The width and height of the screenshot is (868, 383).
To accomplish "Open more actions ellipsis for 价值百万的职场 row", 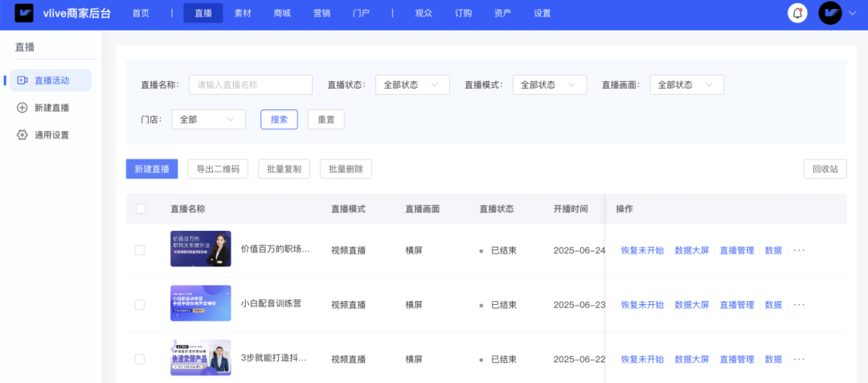I will click(799, 250).
